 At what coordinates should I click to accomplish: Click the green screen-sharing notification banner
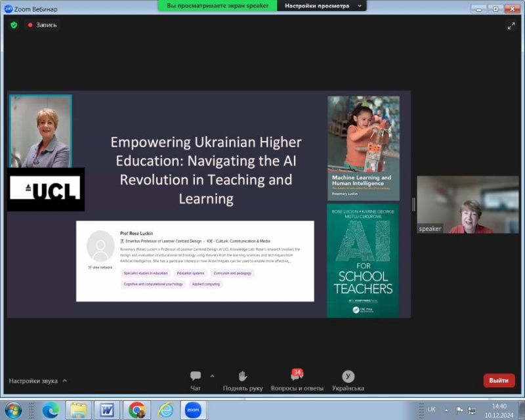pyautogui.click(x=217, y=5)
